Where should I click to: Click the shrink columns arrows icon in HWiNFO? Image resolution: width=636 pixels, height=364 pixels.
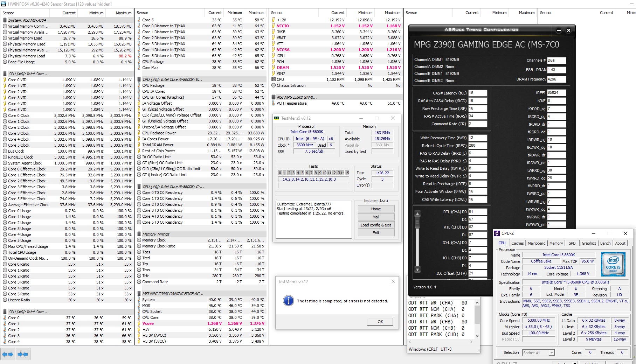tap(23, 354)
